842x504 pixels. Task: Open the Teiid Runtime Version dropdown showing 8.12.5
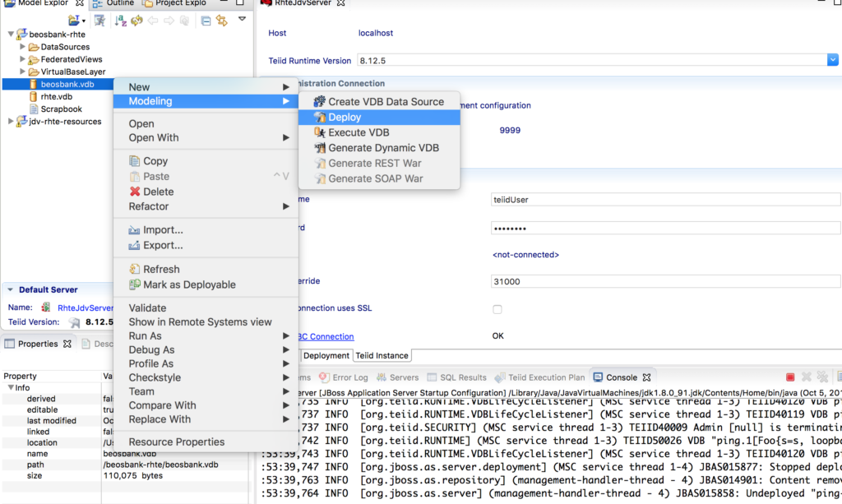pos(833,59)
